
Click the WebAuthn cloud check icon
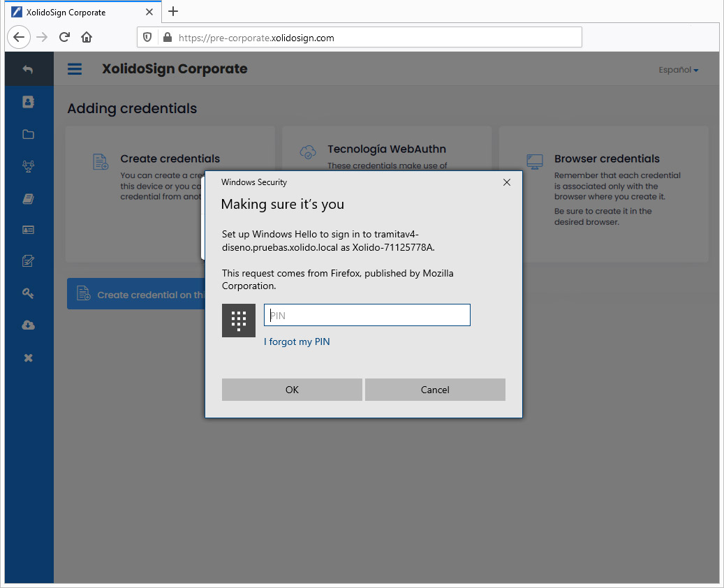tap(308, 152)
